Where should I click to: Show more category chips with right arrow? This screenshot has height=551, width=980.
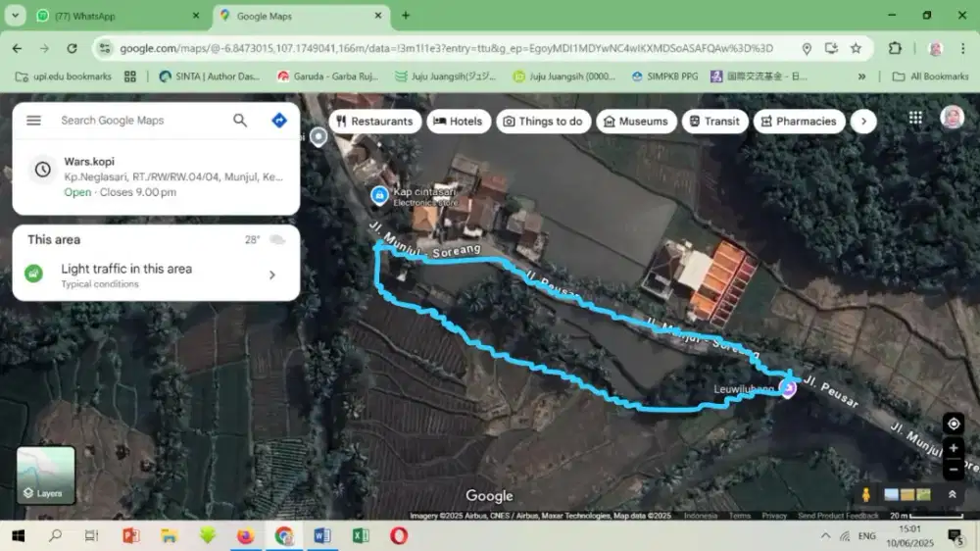[862, 122]
